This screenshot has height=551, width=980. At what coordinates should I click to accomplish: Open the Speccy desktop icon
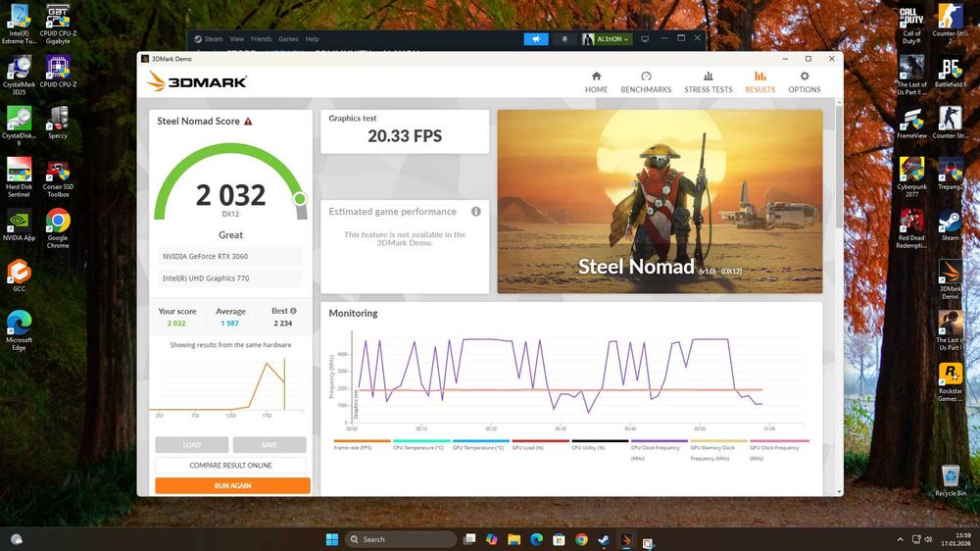coord(58,122)
